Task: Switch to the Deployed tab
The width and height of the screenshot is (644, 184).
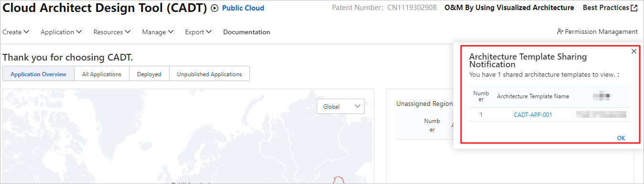Action: 149,74
